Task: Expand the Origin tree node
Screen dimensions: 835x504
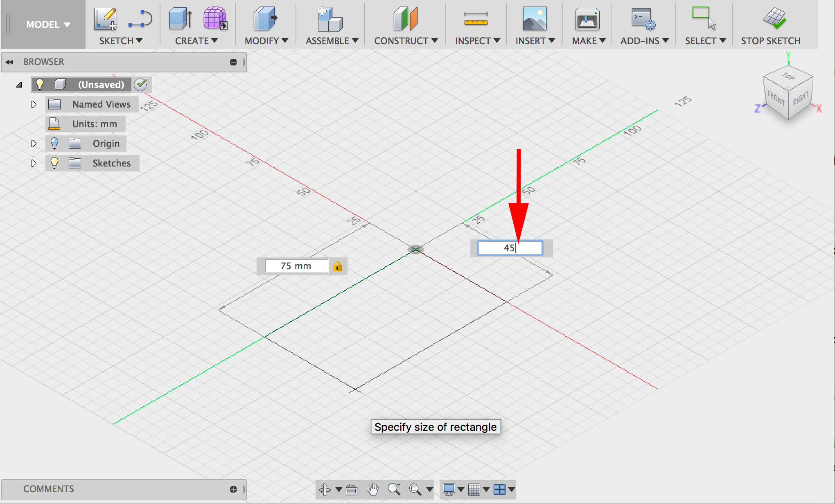Action: (34, 144)
